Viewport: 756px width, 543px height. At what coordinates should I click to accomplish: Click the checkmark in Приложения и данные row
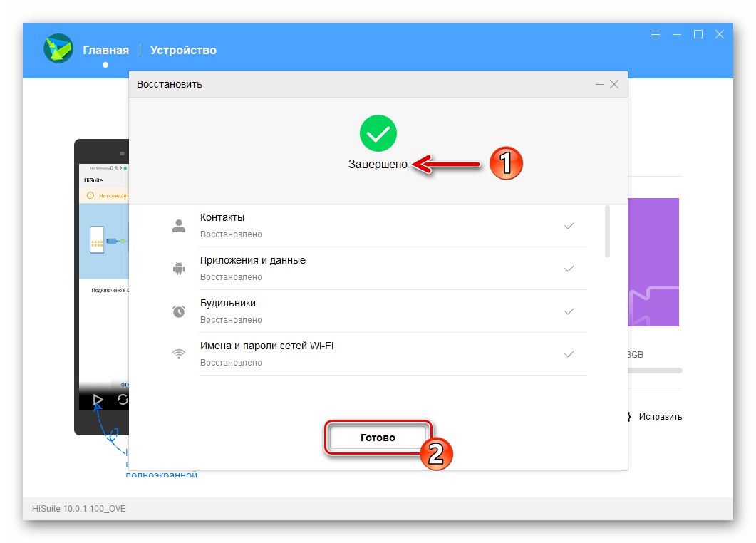pos(569,269)
